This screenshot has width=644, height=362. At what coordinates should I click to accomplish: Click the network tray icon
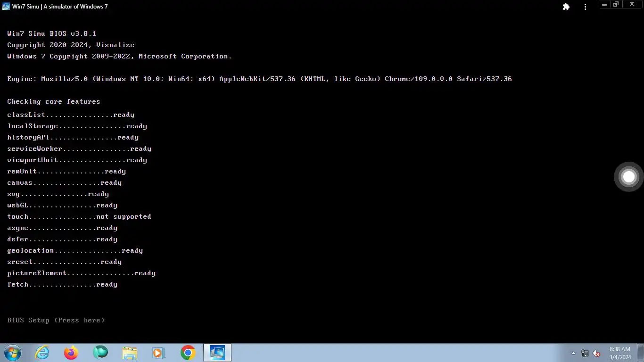pyautogui.click(x=585, y=353)
